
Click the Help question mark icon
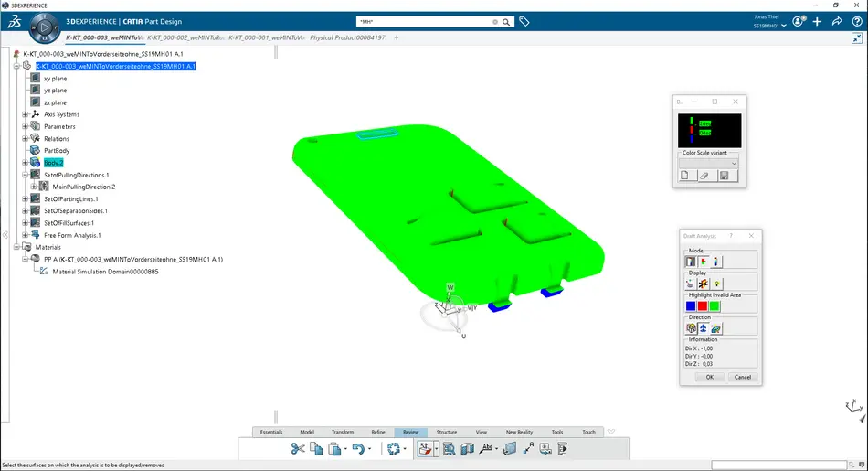pos(855,21)
